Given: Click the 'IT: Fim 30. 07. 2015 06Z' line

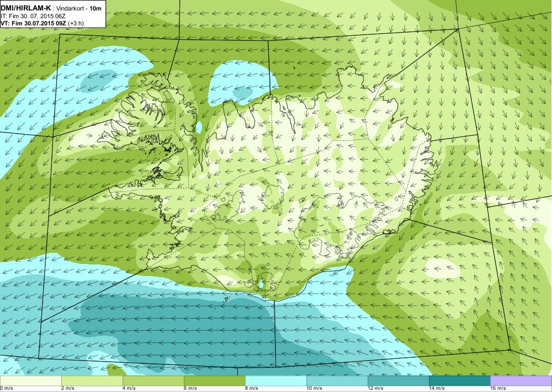Looking at the screenshot, I should (33, 16).
